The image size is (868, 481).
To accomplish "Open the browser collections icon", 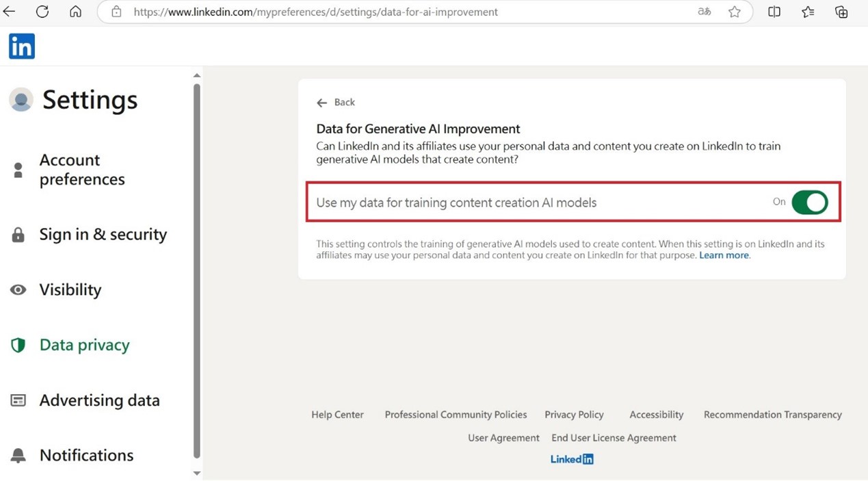I will (841, 12).
